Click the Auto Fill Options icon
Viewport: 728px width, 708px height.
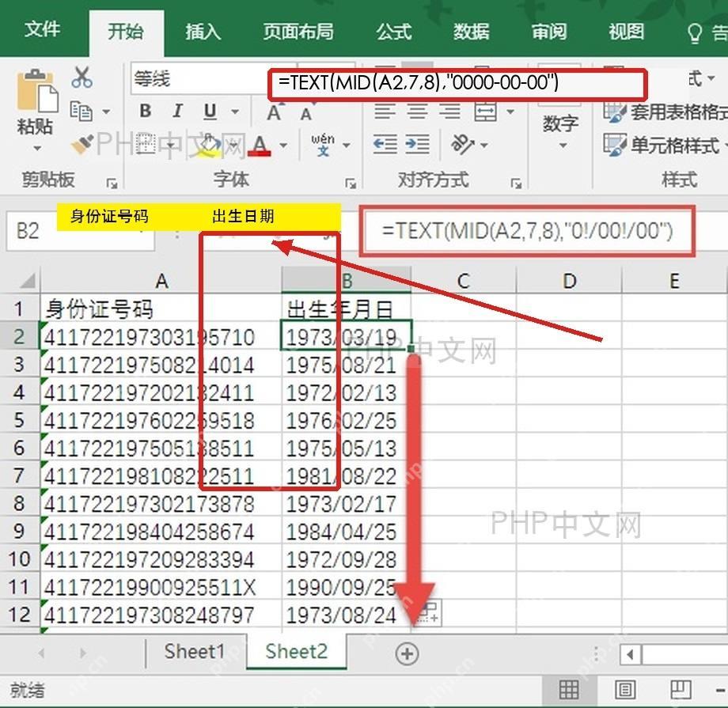[x=430, y=613]
